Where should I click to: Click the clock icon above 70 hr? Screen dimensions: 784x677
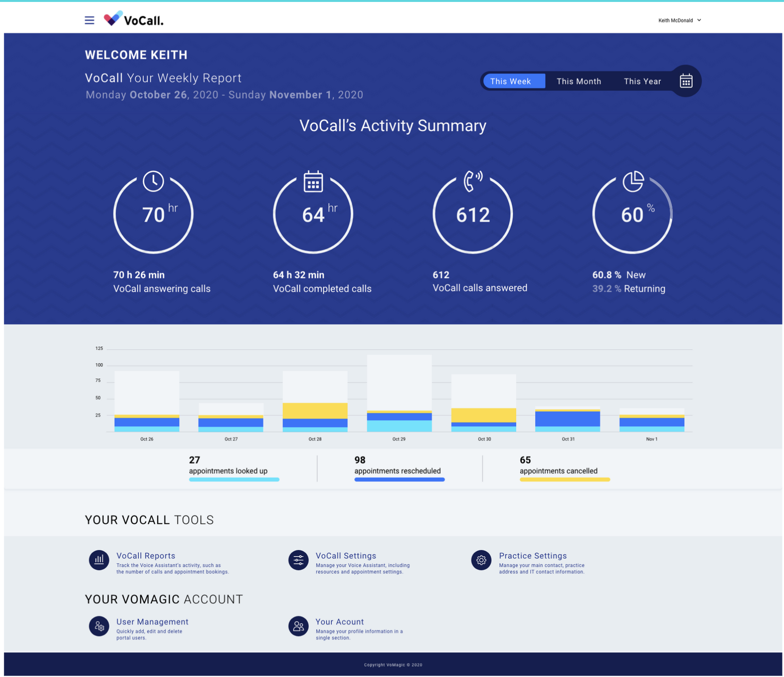tap(153, 181)
